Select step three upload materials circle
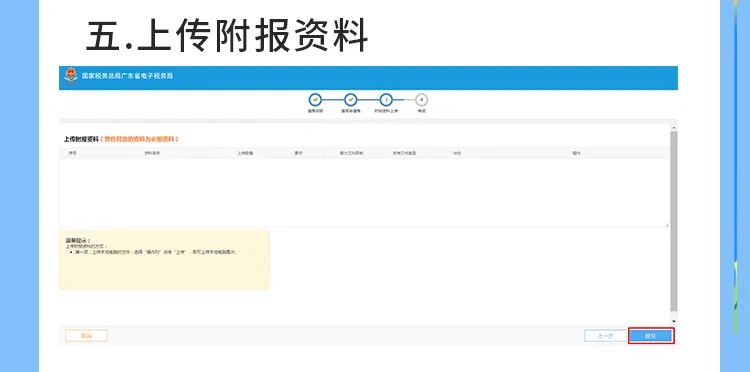The image size is (750, 372). (386, 100)
